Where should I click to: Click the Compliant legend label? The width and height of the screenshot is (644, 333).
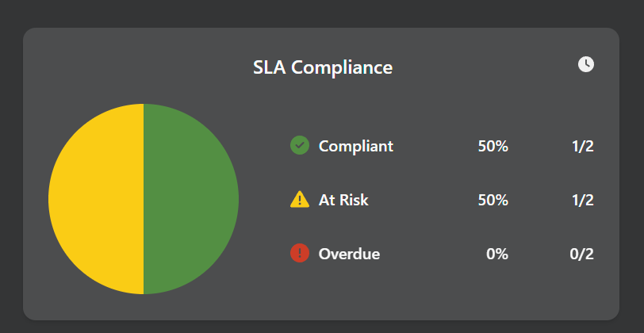click(x=355, y=146)
